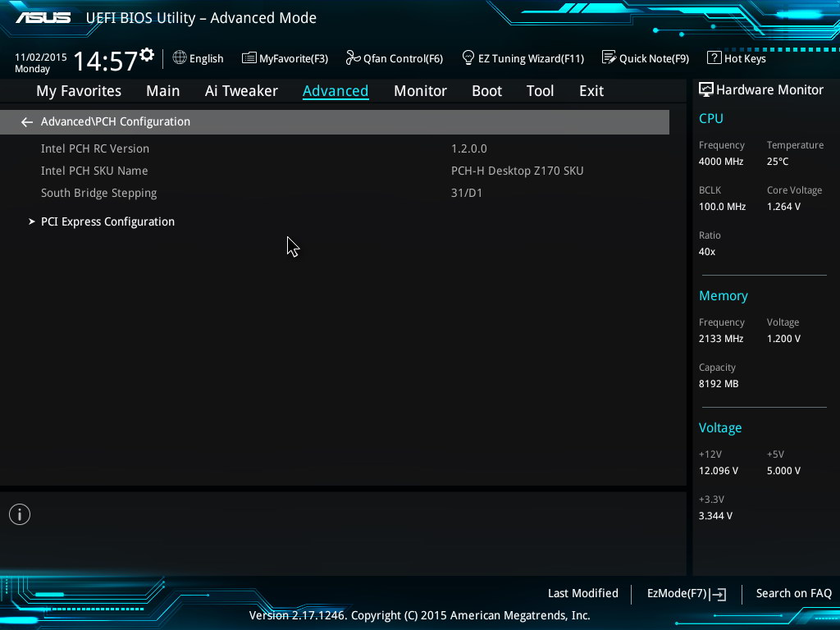Open Quick Note(F9) notepad icon
This screenshot has height=630, width=840.
pyautogui.click(x=609, y=57)
